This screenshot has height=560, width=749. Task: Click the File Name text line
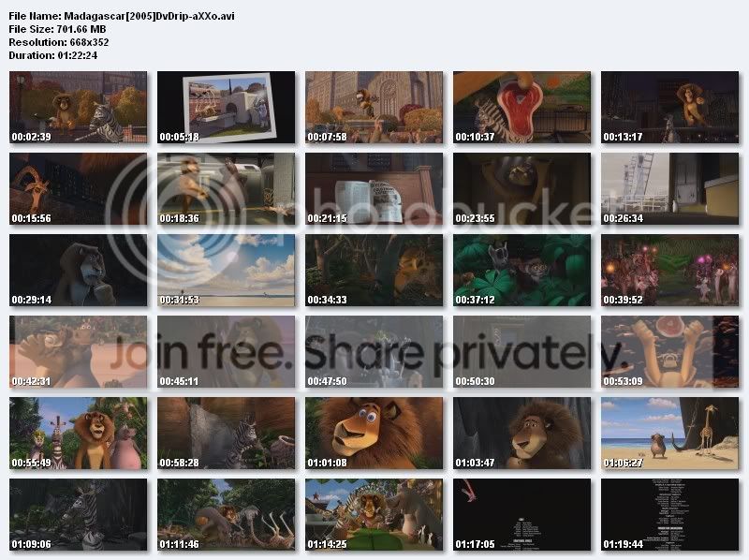tap(122, 16)
